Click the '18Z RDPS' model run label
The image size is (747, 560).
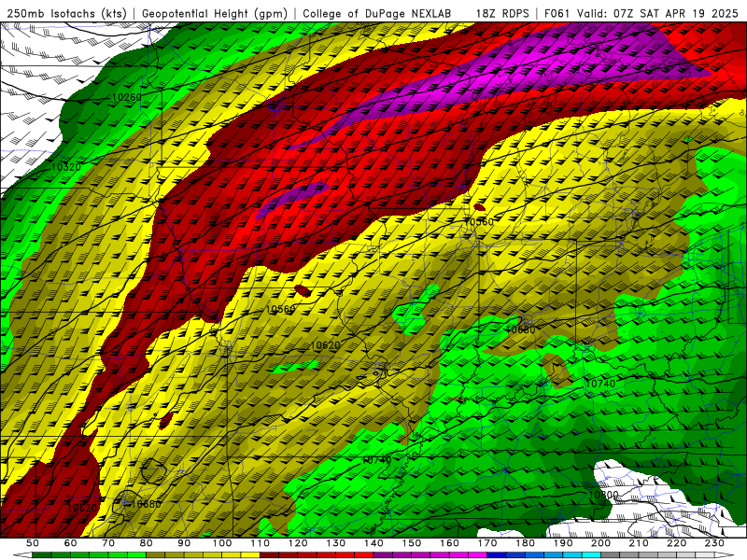point(502,13)
